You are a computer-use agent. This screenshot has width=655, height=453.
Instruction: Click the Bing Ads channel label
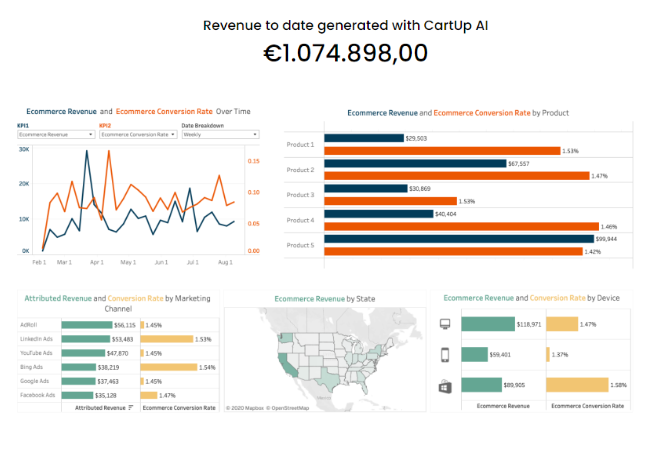[31, 367]
